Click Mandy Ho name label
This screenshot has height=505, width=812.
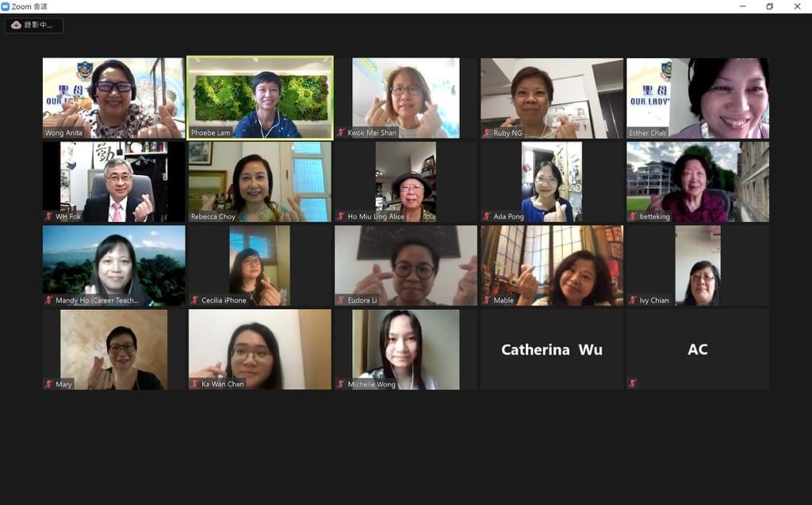(x=97, y=300)
